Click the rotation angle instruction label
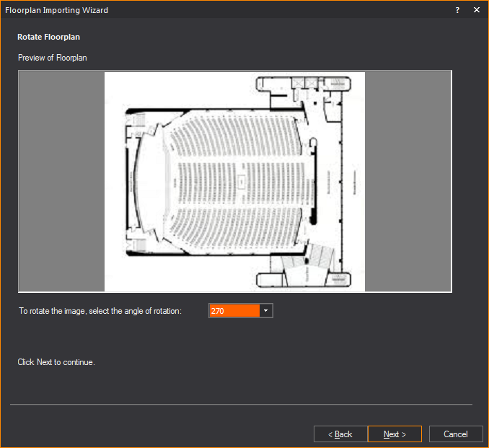This screenshot has height=448, width=489. pyautogui.click(x=100, y=311)
